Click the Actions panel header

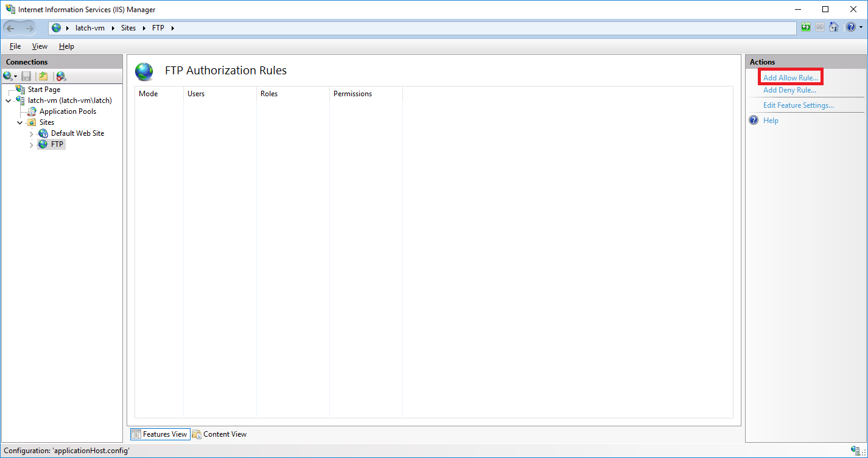pyautogui.click(x=805, y=62)
